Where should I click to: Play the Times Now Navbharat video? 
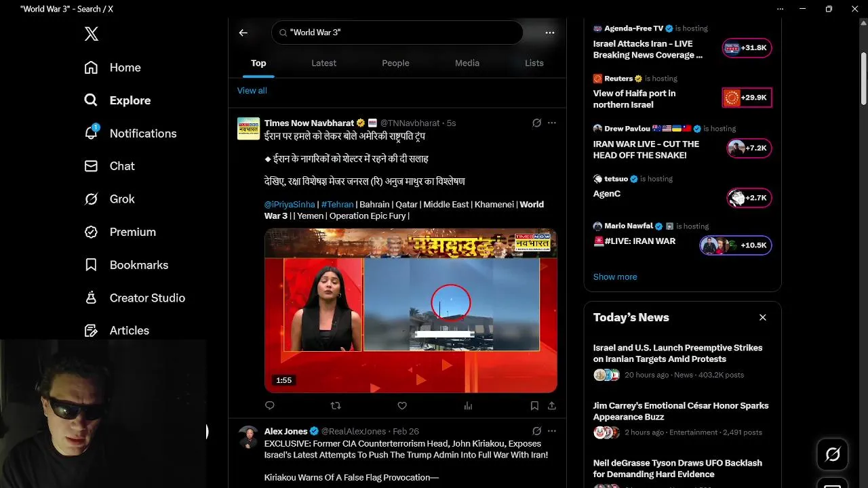point(411,311)
